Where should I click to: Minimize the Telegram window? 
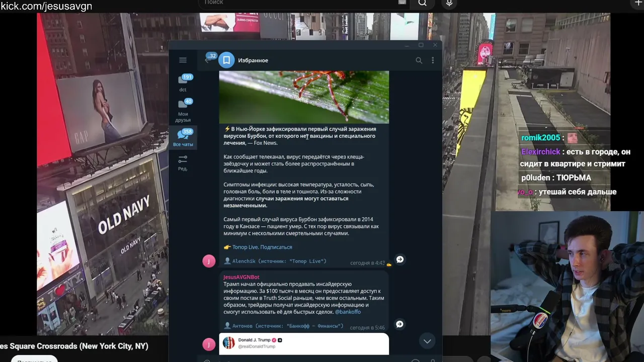point(407,45)
